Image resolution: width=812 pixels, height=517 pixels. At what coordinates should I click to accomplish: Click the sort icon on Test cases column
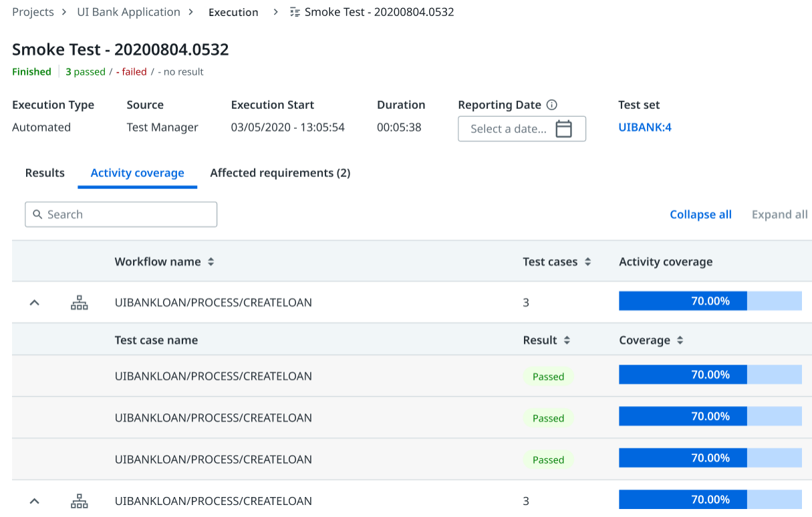[x=587, y=261]
